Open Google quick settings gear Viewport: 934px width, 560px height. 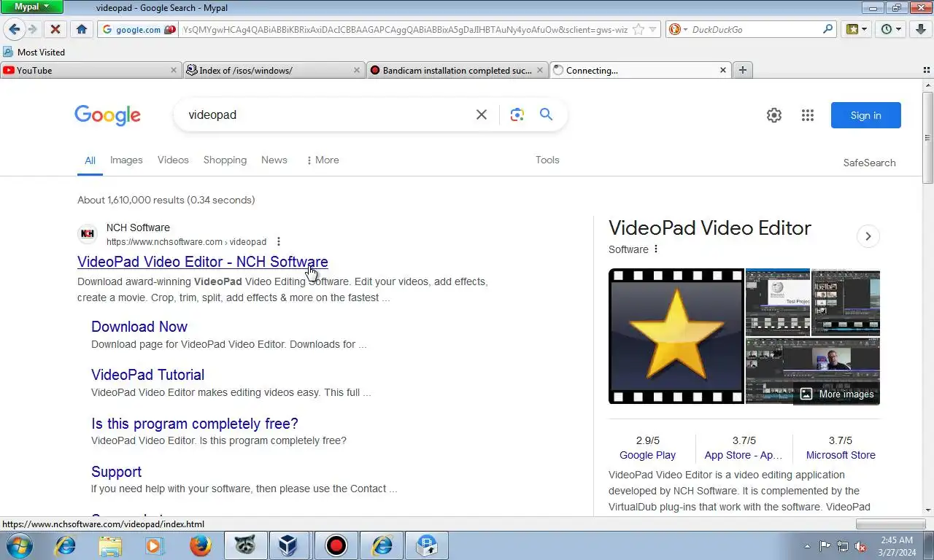774,115
